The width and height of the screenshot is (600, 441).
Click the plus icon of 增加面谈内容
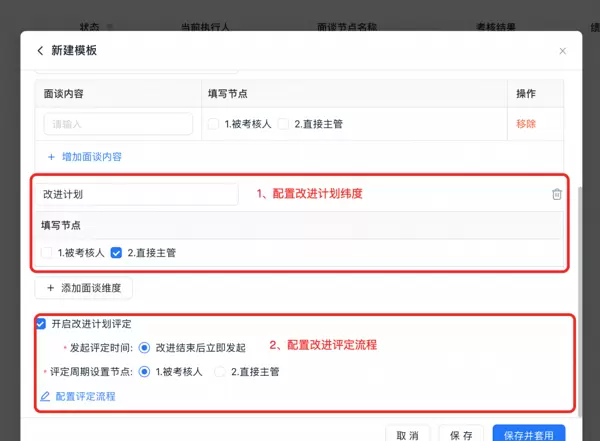tap(52, 157)
